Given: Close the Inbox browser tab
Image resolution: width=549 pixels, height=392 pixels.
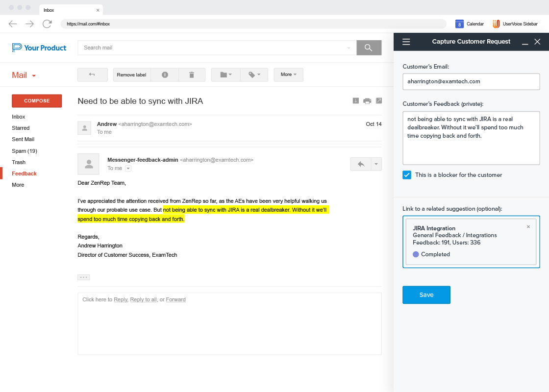Looking at the screenshot, I should click(98, 10).
